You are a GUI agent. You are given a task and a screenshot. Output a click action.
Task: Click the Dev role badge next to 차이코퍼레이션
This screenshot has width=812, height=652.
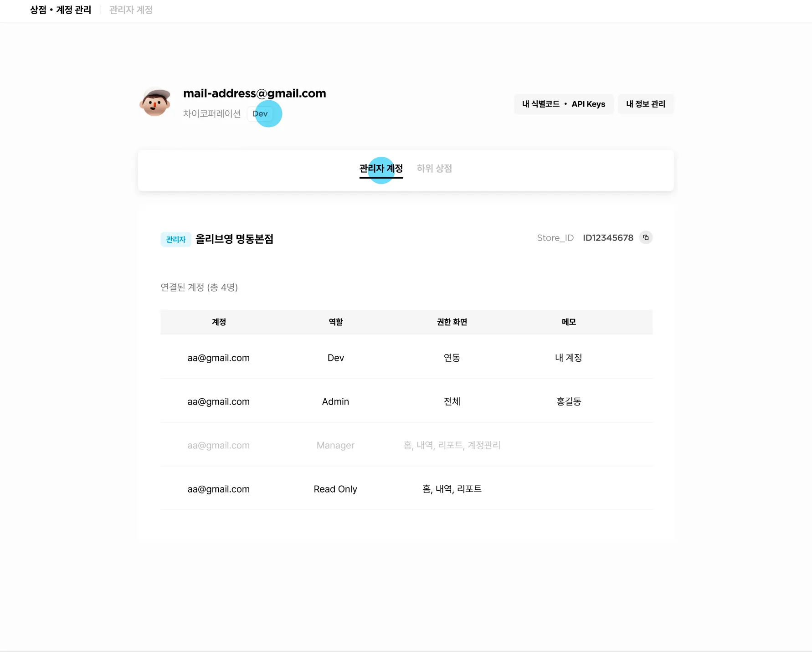click(x=260, y=114)
